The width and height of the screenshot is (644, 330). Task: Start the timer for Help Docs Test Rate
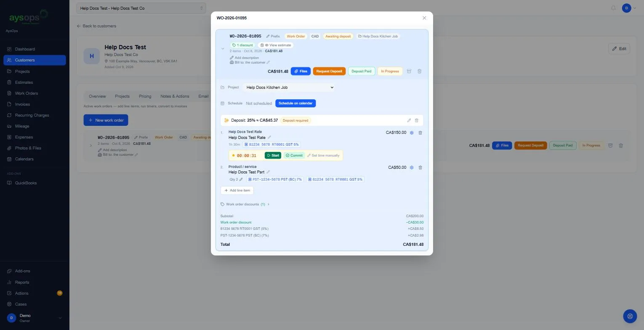coord(273,155)
